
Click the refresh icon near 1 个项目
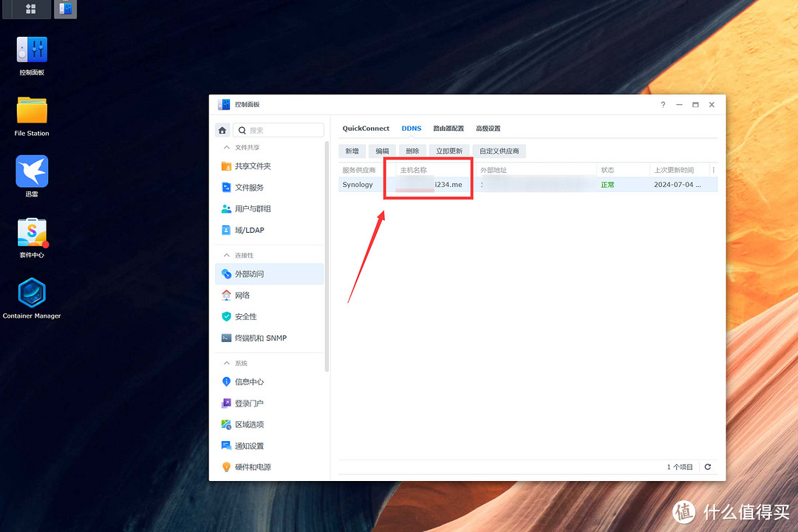pyautogui.click(x=707, y=467)
